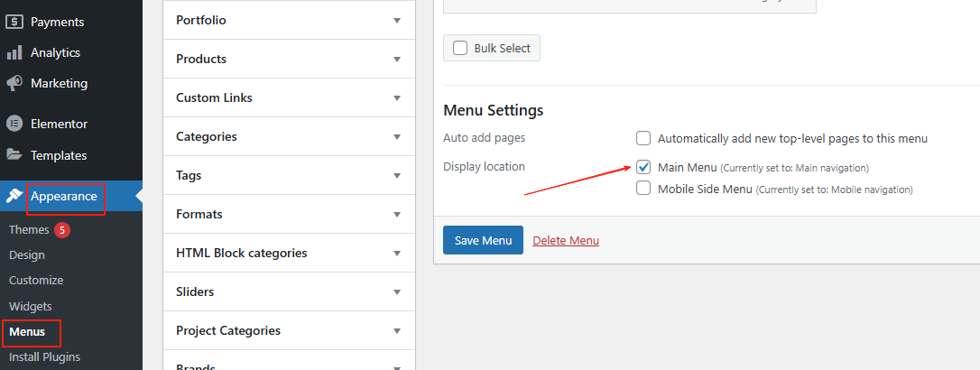Expand the Custom Links section arrow
The image size is (980, 370).
pos(396,97)
